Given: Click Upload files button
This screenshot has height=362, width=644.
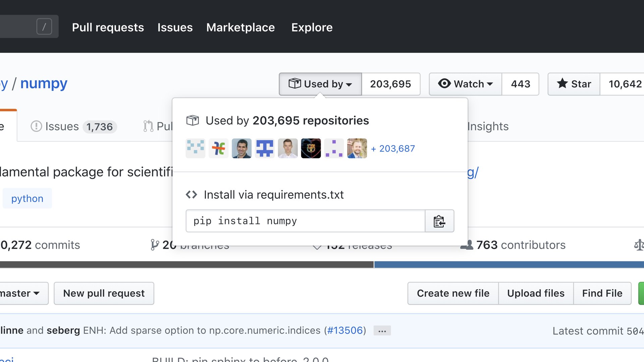Looking at the screenshot, I should pyautogui.click(x=536, y=293).
